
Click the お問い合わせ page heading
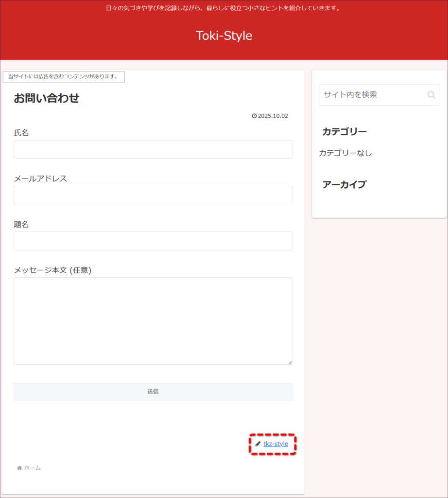[47, 98]
